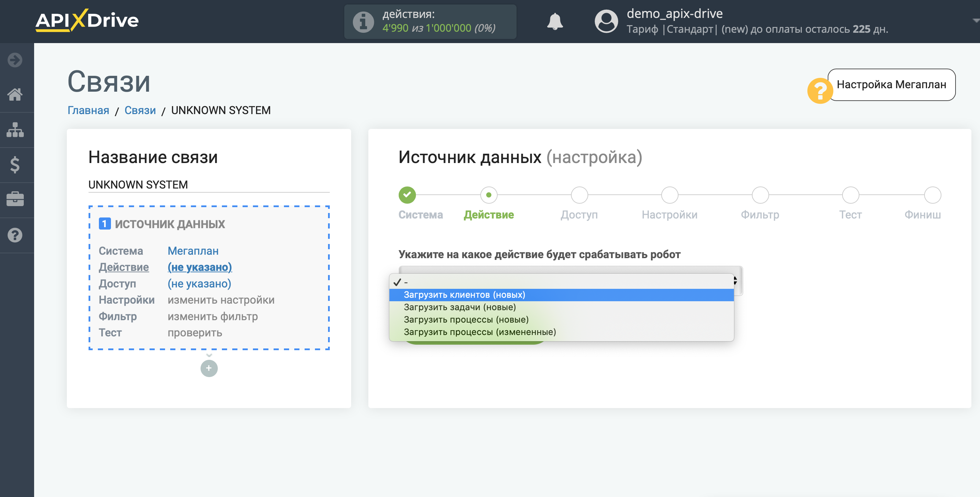Screen dimensions: 980x497
Task: Go to the Действие step circle
Action: pos(489,195)
